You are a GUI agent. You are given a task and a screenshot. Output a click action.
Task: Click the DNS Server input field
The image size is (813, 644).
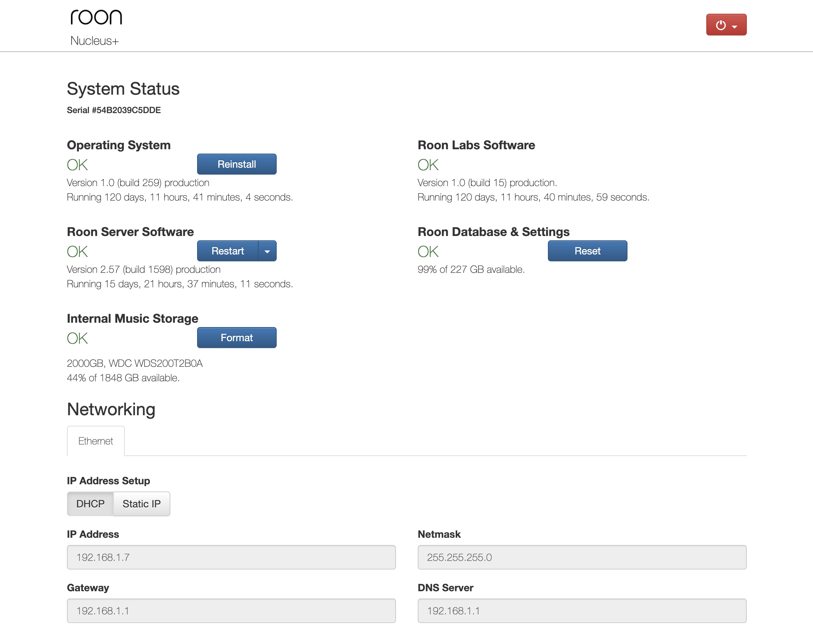(x=582, y=610)
